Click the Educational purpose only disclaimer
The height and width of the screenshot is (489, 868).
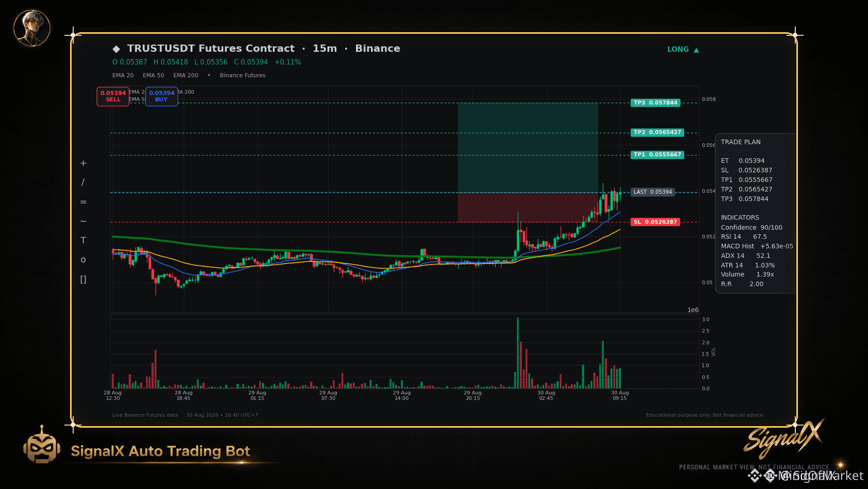(x=705, y=415)
